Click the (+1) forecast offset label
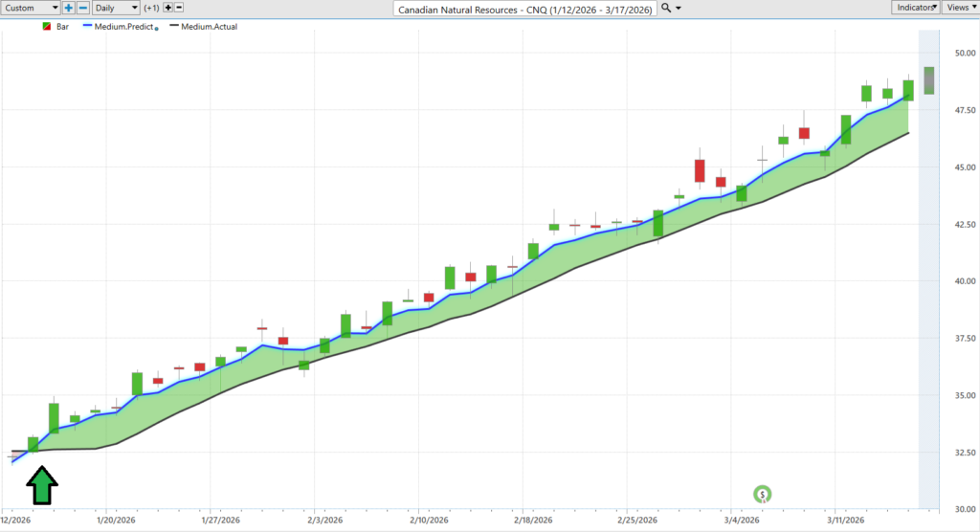The width and height of the screenshot is (980, 532). coord(151,8)
